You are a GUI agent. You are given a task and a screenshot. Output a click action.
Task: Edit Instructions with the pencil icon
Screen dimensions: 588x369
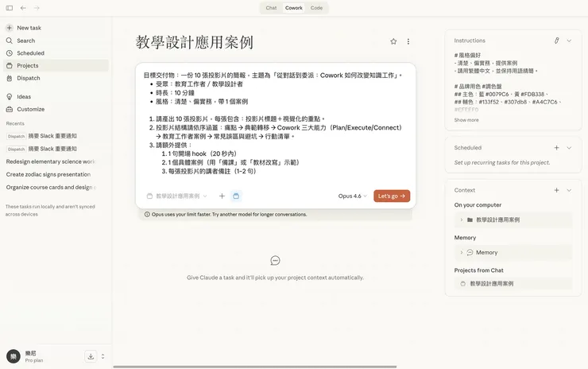click(x=556, y=41)
